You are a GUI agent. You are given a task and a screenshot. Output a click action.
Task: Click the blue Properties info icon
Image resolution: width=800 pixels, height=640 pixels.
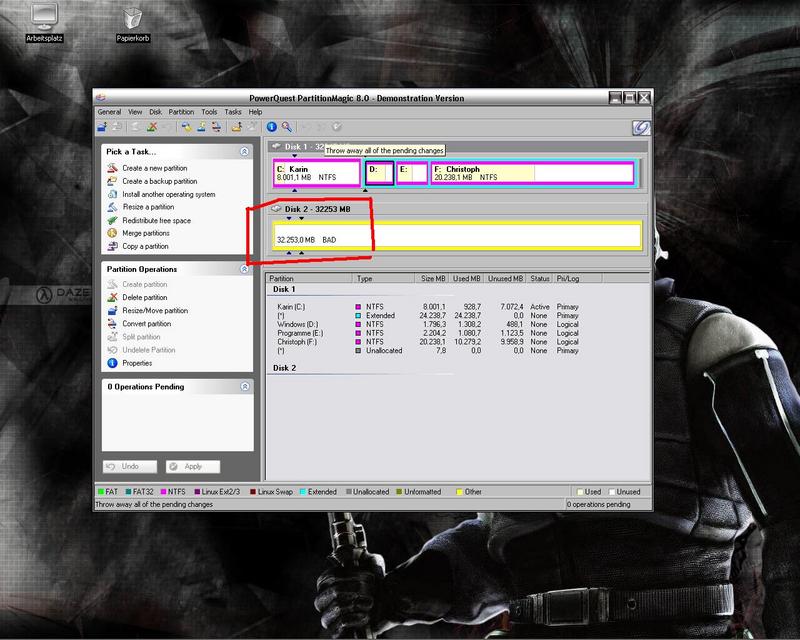pyautogui.click(x=112, y=363)
